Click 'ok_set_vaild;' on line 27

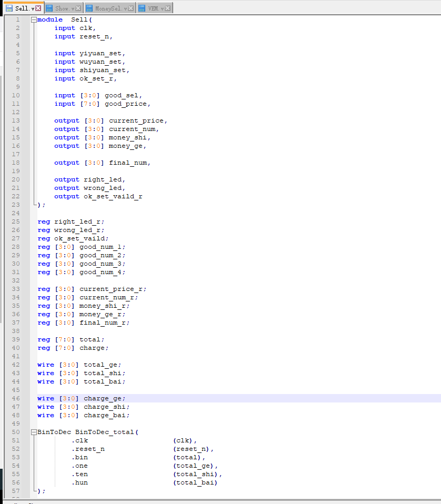tap(82, 238)
